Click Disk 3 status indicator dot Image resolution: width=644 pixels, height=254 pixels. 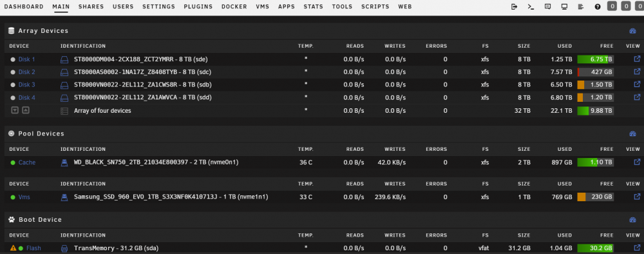click(x=13, y=85)
